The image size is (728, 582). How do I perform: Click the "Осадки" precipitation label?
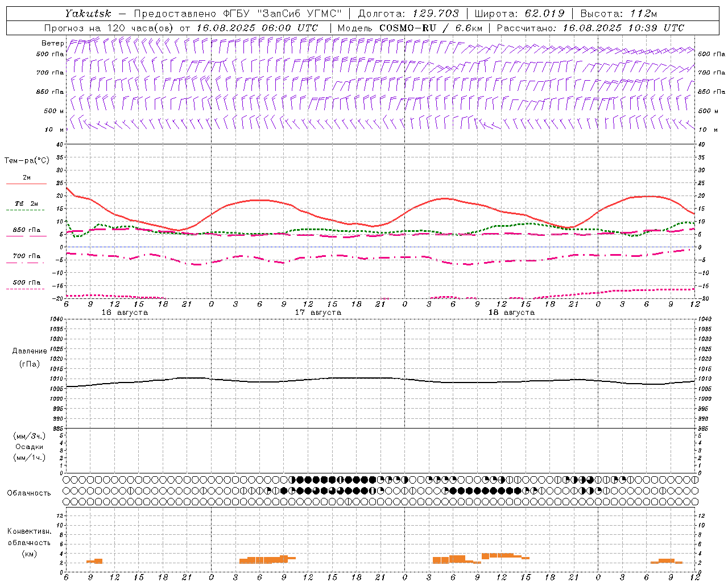30,447
